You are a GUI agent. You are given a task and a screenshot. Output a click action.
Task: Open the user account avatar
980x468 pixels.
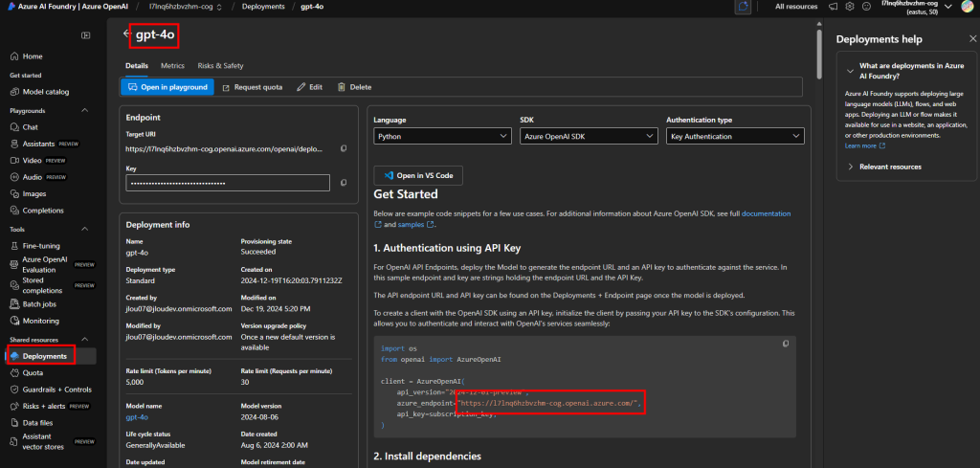click(x=967, y=7)
